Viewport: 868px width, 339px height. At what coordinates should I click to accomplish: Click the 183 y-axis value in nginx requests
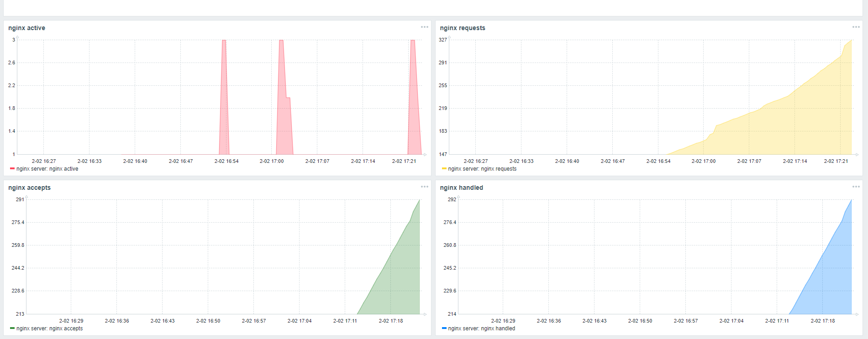(x=443, y=131)
